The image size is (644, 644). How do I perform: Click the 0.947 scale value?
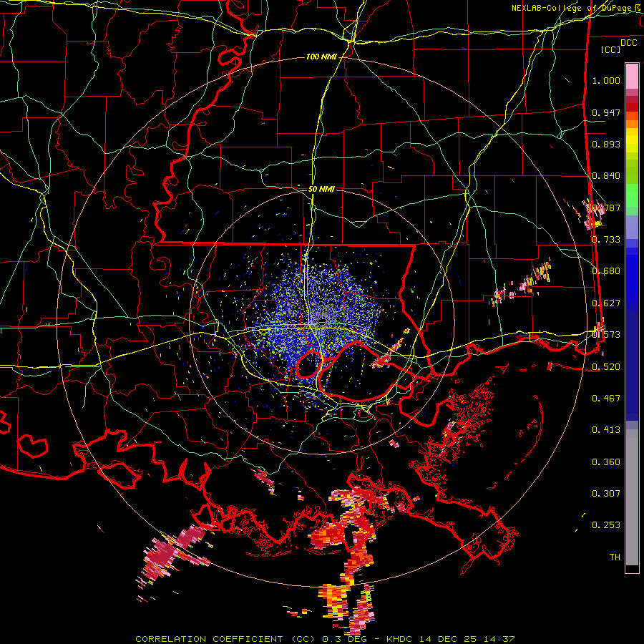point(606,112)
